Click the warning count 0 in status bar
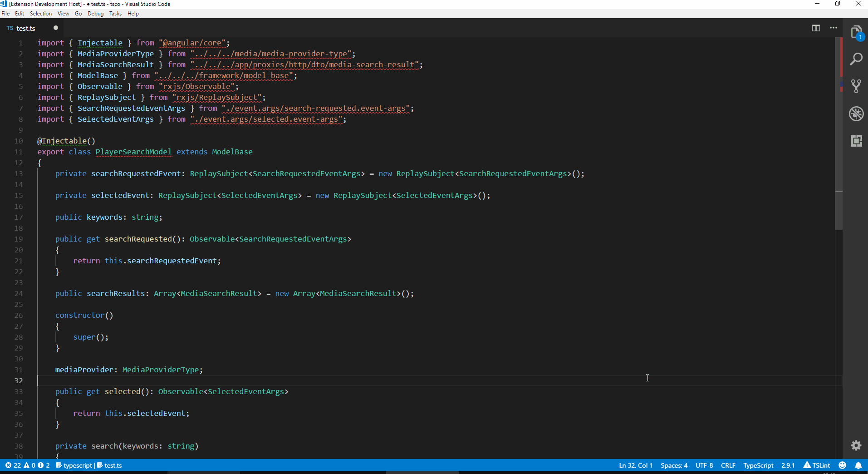 tap(30, 465)
